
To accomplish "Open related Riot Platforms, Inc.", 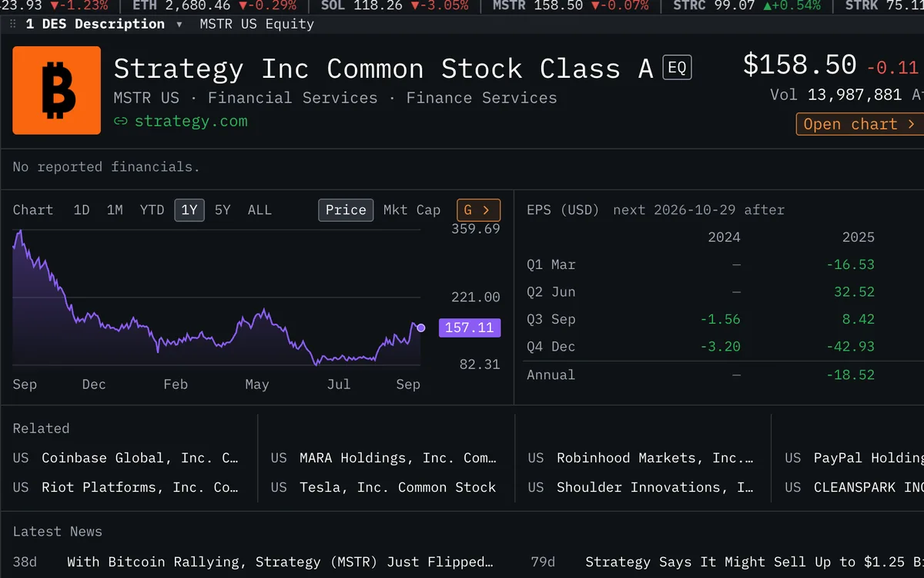I will click(x=126, y=487).
